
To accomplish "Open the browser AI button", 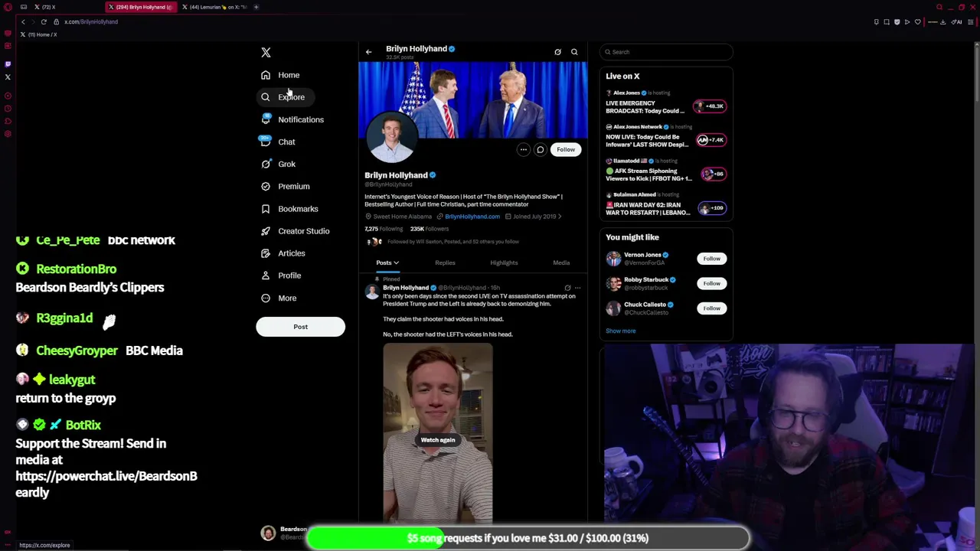I will tap(957, 21).
